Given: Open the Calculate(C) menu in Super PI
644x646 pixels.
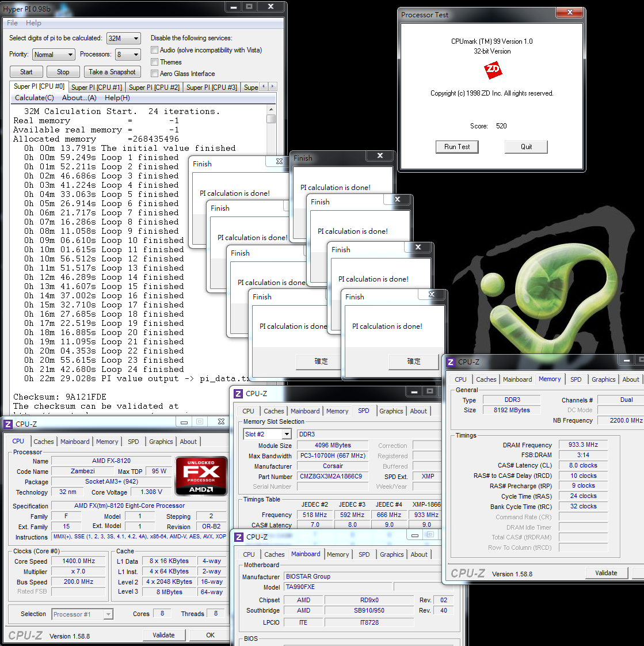Looking at the screenshot, I should click(x=34, y=98).
